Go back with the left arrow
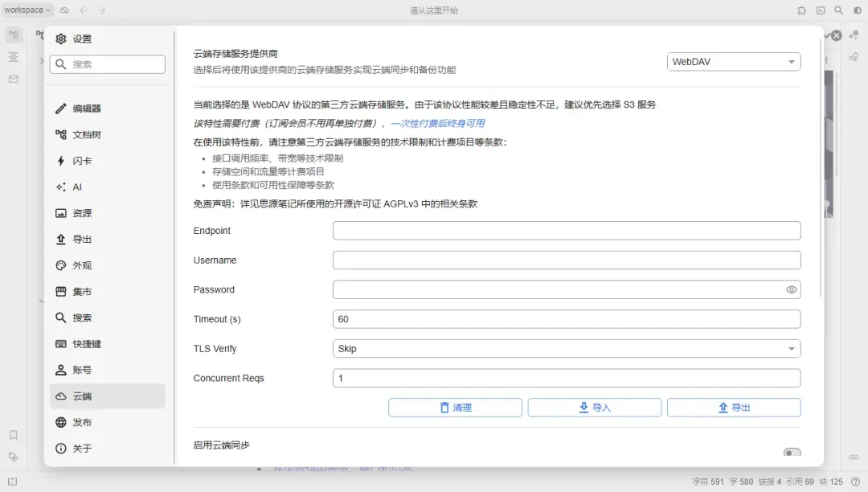Screen dimensions: 868x492 83,10
